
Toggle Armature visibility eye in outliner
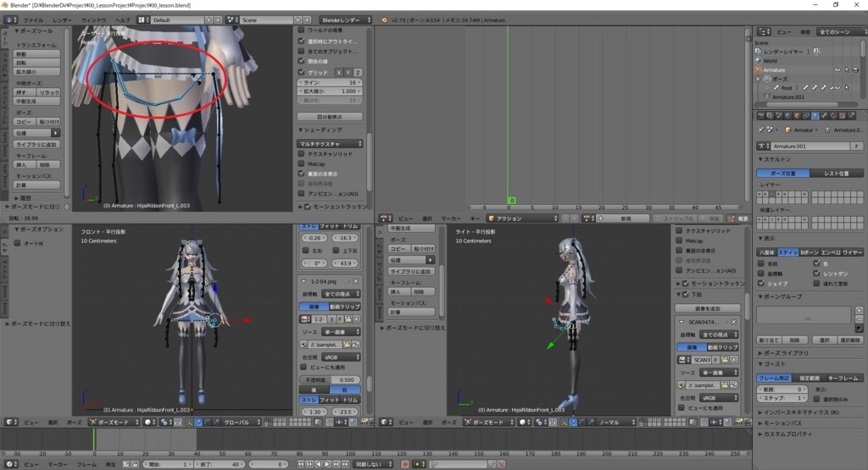coord(837,70)
